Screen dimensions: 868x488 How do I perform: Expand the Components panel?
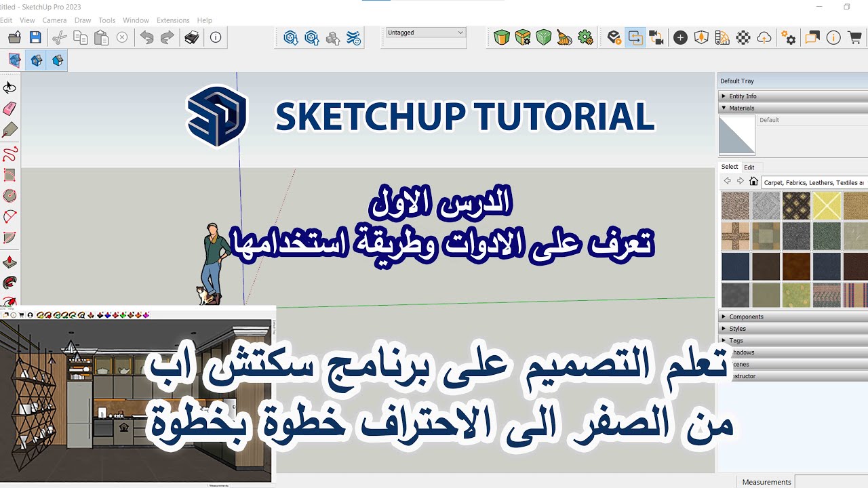click(x=793, y=317)
